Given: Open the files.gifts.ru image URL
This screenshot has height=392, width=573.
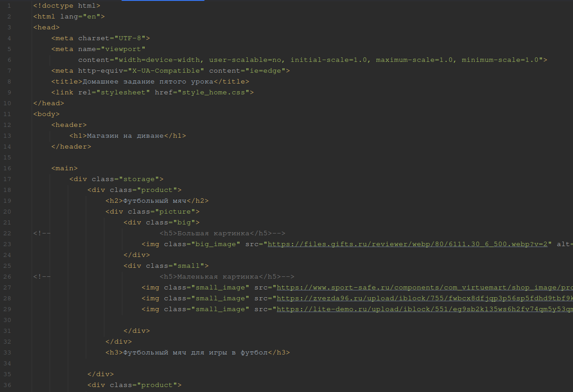Looking at the screenshot, I should click(x=407, y=244).
